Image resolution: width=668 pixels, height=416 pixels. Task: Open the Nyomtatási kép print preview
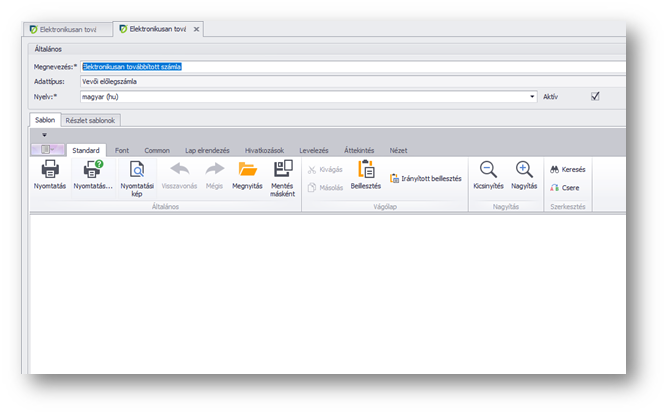(x=137, y=171)
